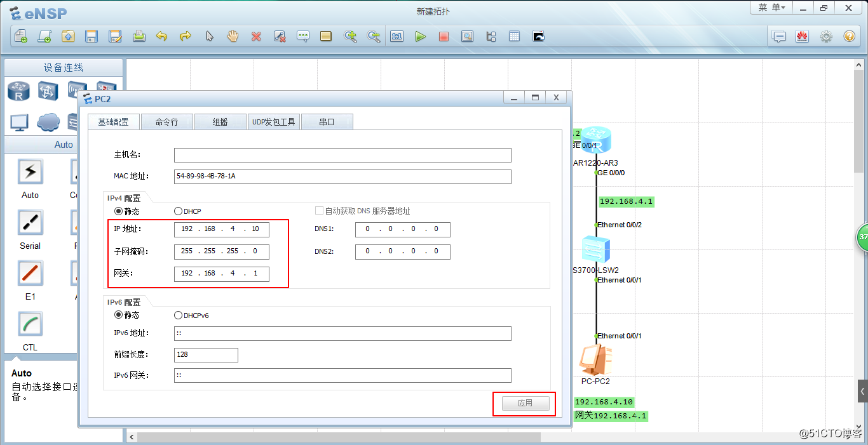Click the DNS1 address field
Screen dimensions: 868x445
tap(403, 229)
